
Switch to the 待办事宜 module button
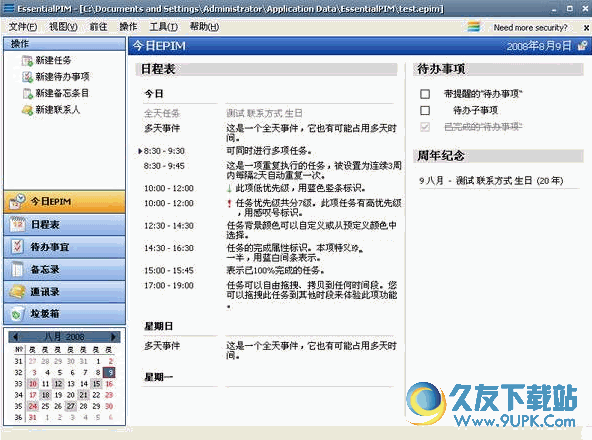(65, 247)
